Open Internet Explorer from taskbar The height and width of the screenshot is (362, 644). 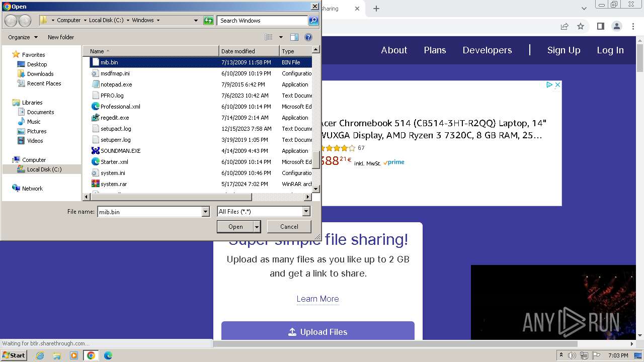(40, 355)
